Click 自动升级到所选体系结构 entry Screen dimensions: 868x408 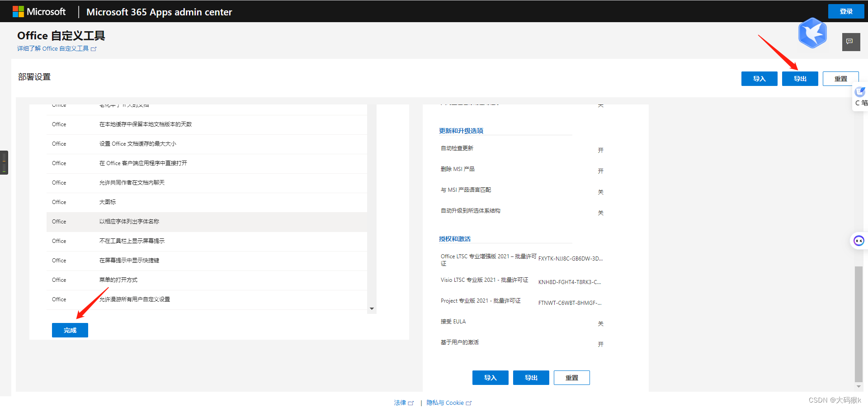pos(471,211)
